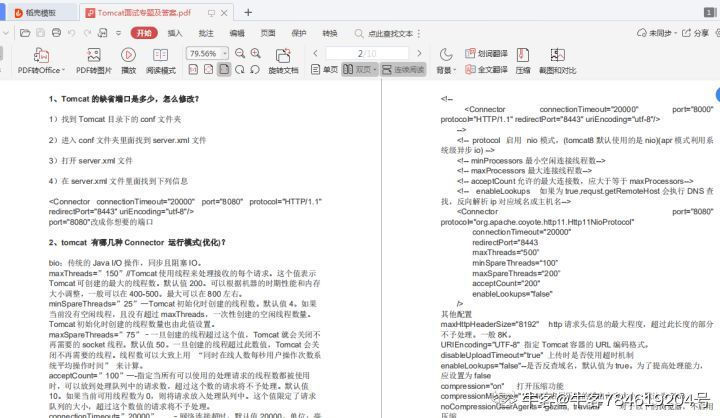Open 全文翻译 full text translation
Screen dimensions: 720x418
coord(486,70)
